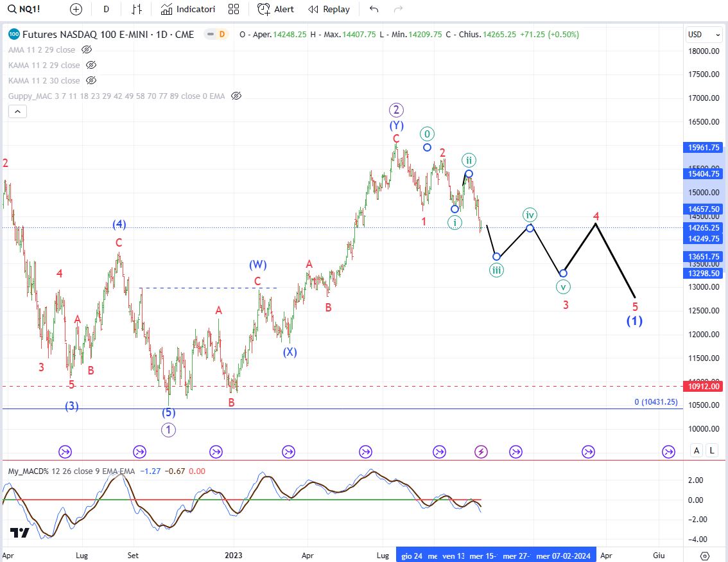The width and height of the screenshot is (728, 562).
Task: Open chart settings gear icon
Action: click(705, 556)
